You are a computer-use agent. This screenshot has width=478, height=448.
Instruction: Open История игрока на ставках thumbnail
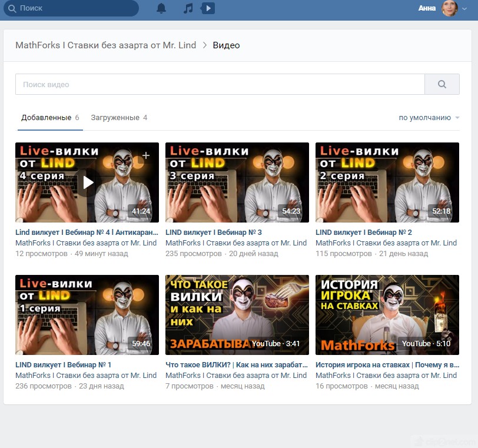click(387, 315)
